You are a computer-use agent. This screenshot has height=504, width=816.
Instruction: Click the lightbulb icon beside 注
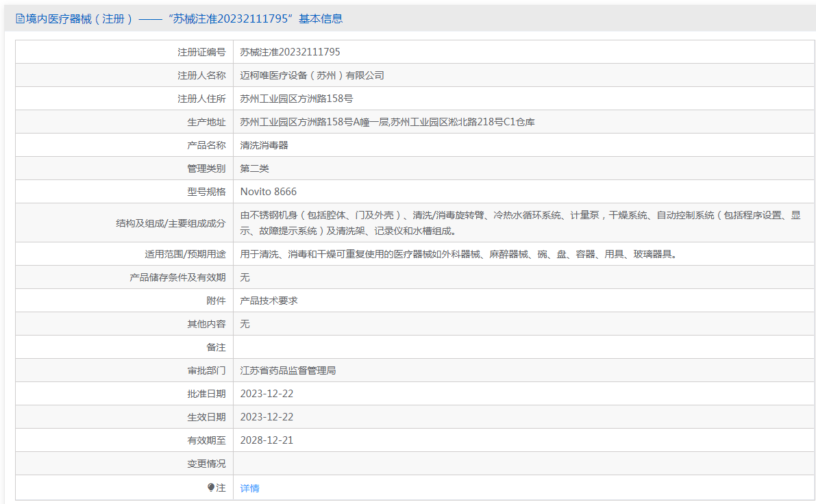211,488
